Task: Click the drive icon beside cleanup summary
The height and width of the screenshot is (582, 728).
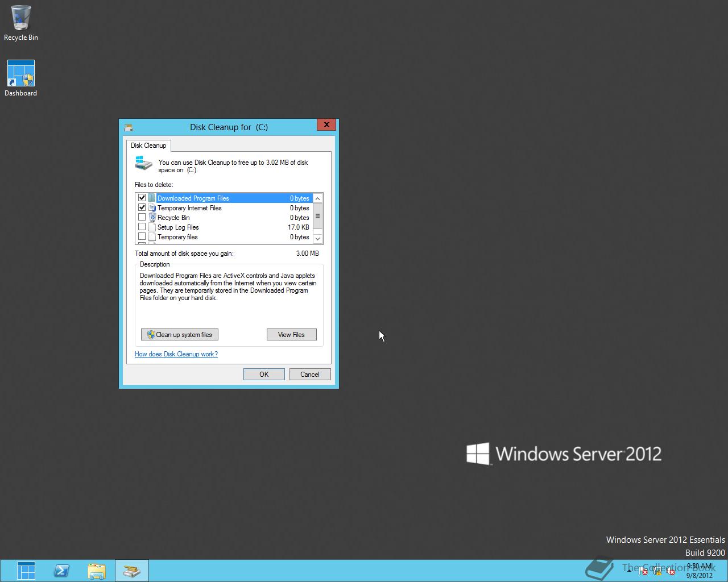Action: click(144, 163)
